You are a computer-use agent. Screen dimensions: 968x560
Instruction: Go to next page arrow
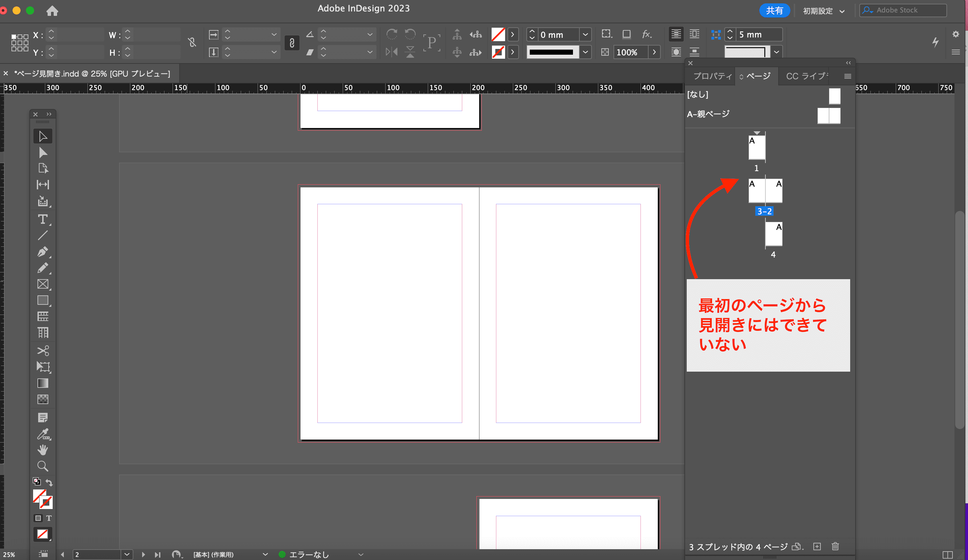(x=143, y=555)
